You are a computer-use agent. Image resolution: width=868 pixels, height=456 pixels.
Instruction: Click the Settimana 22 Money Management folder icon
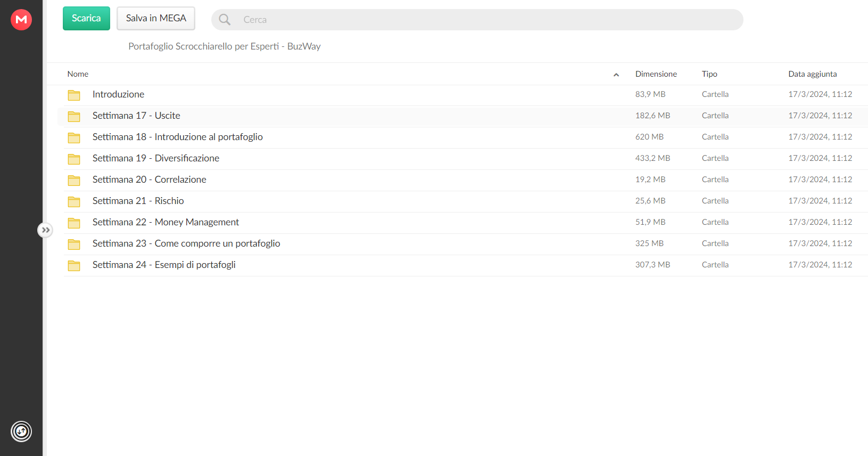(x=74, y=223)
